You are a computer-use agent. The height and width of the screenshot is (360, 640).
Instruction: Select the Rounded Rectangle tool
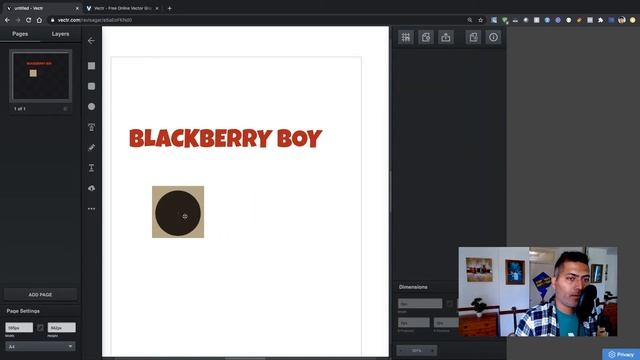tap(91, 86)
